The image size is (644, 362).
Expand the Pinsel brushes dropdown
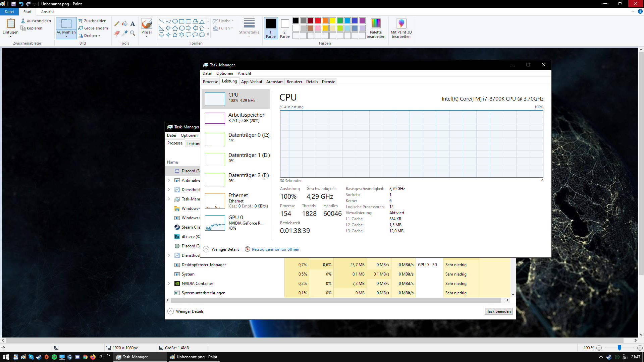(x=147, y=36)
